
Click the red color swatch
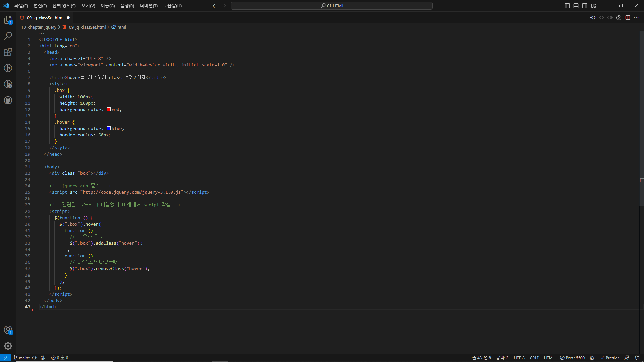point(109,109)
